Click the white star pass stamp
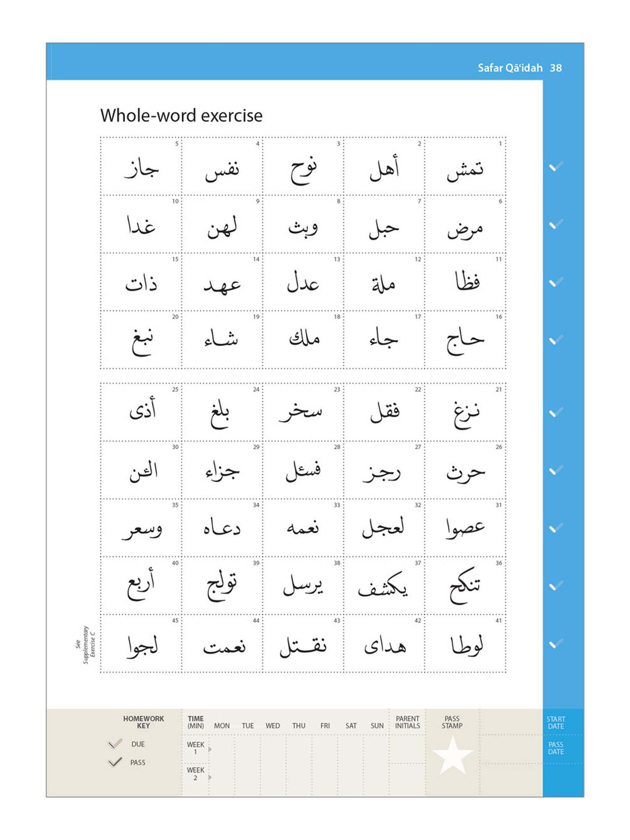Screen dimensions: 630x840 [452, 755]
